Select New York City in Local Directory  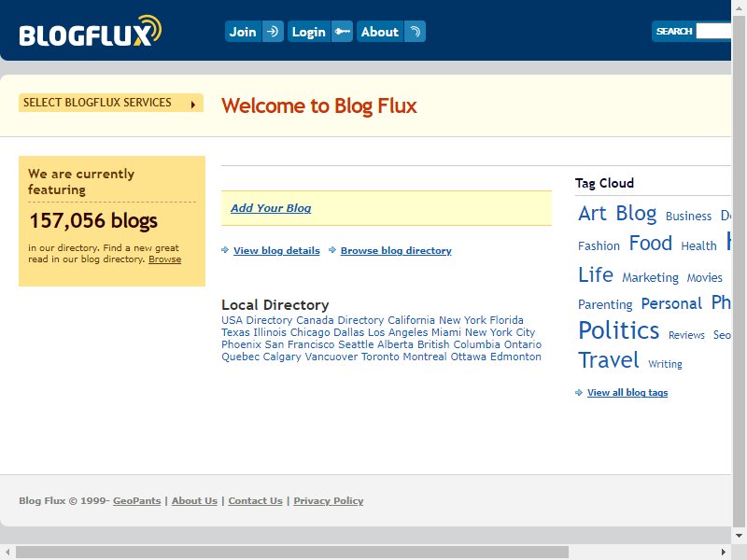(500, 332)
